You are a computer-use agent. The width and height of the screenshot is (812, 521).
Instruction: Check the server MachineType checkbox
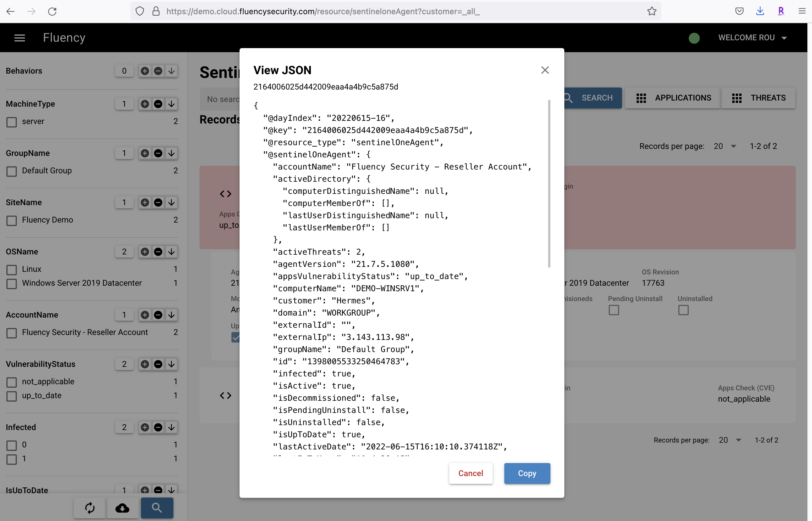point(12,122)
